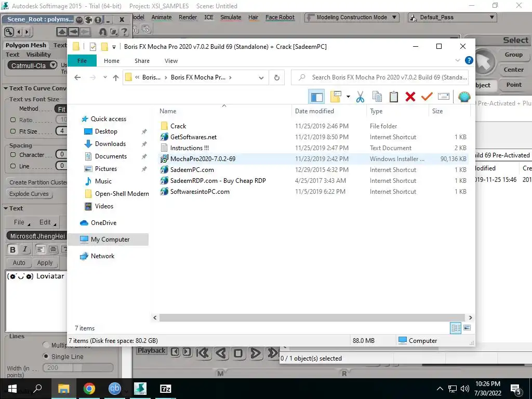
Task: Click the Italic text formatting button
Action: tap(25, 249)
